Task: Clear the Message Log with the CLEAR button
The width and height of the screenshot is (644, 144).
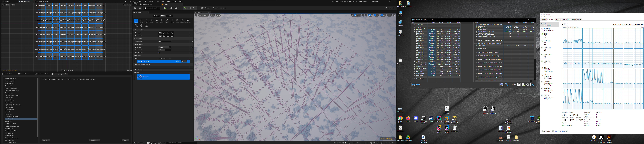Action: pos(125,140)
